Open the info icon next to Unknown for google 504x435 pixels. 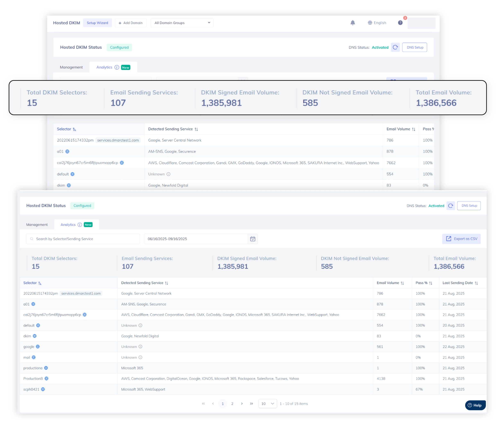pyautogui.click(x=141, y=346)
